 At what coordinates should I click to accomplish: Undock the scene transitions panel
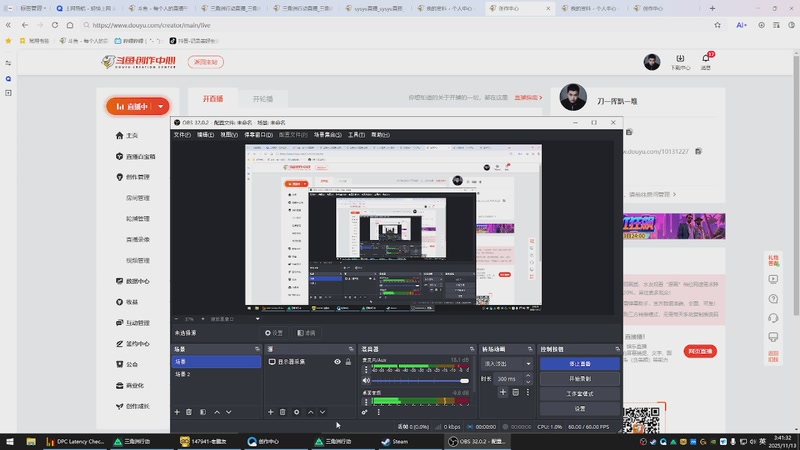pos(530,349)
